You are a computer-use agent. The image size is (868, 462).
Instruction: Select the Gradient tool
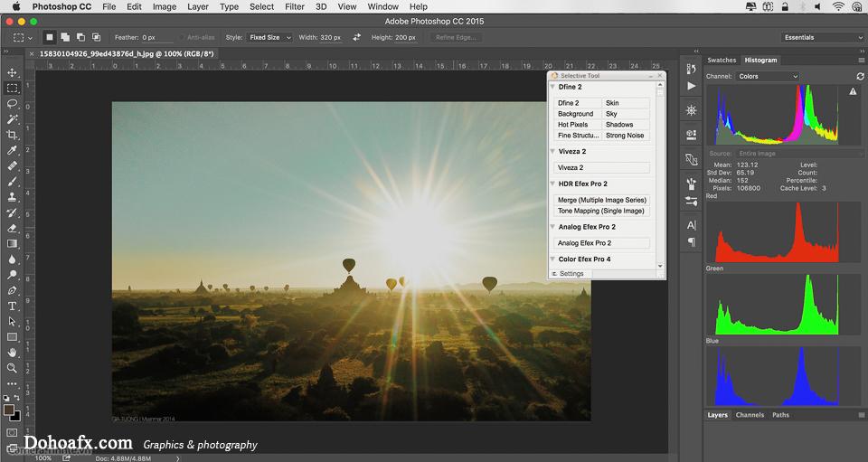tap(12, 243)
